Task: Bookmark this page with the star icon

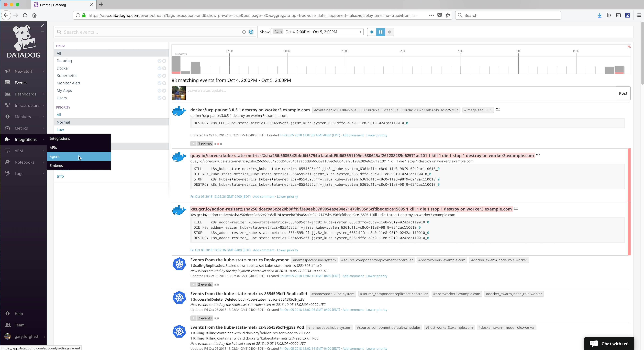Action: pos(448,15)
